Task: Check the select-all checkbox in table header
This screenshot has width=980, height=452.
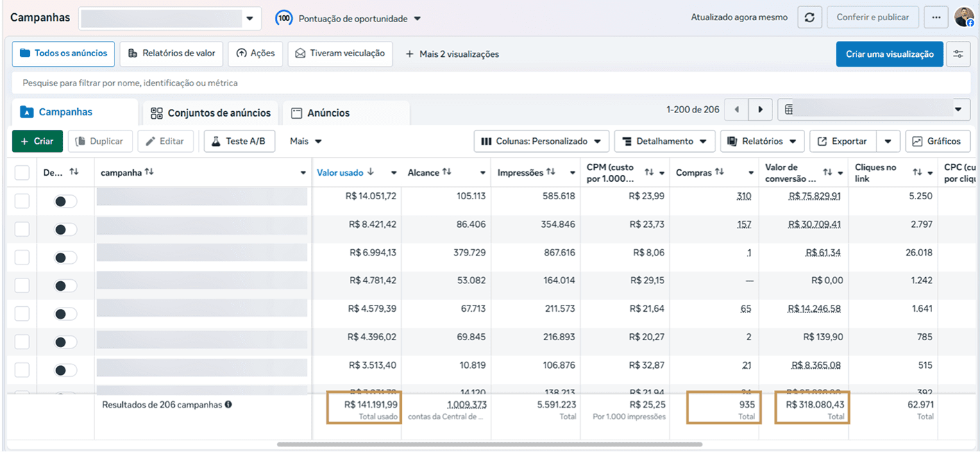Action: click(22, 172)
